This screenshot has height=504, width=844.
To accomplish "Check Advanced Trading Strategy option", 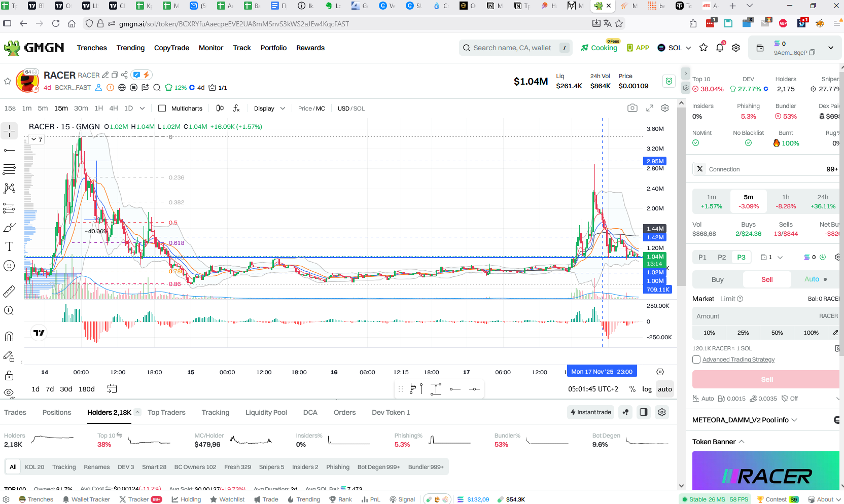I will [696, 359].
